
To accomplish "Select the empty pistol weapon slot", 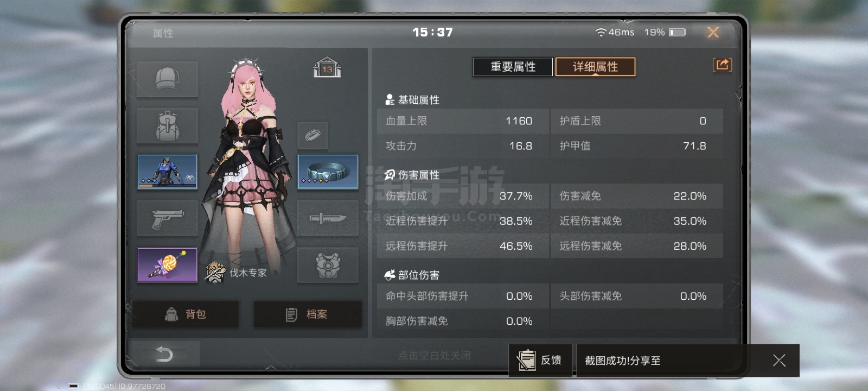I will coord(167,218).
